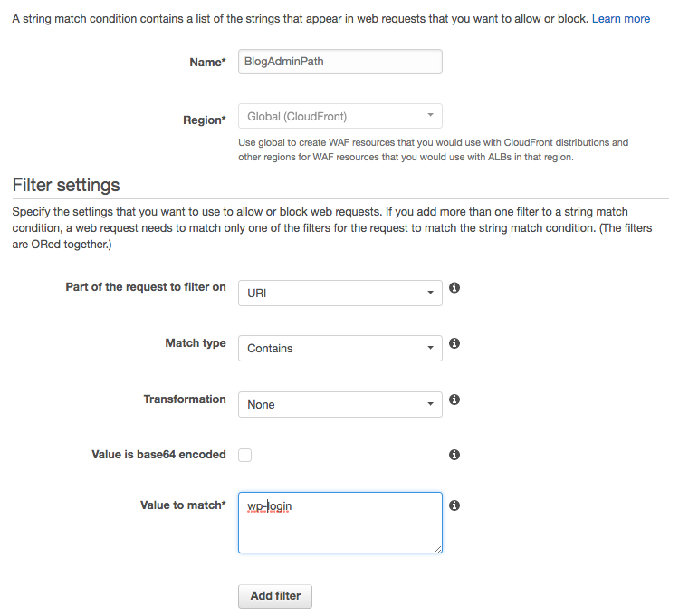
Task: Click the wp-login text in value box
Action: coord(270,506)
